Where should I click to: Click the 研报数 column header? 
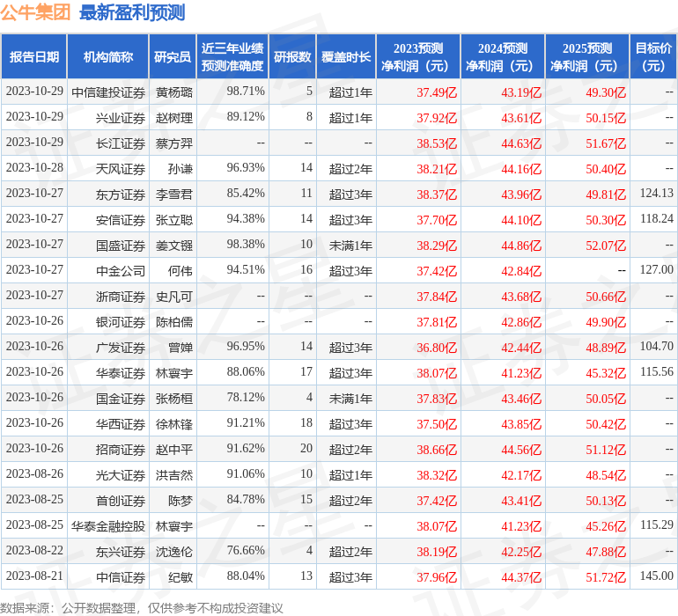pos(292,56)
